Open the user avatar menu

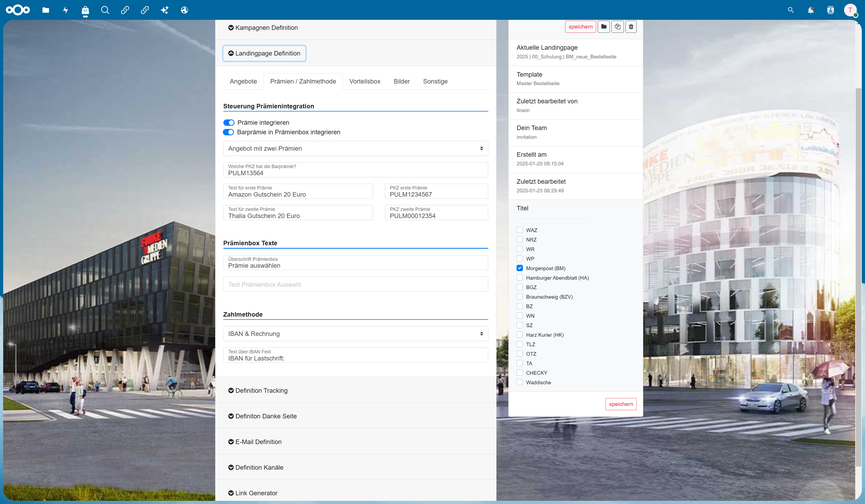pyautogui.click(x=850, y=10)
